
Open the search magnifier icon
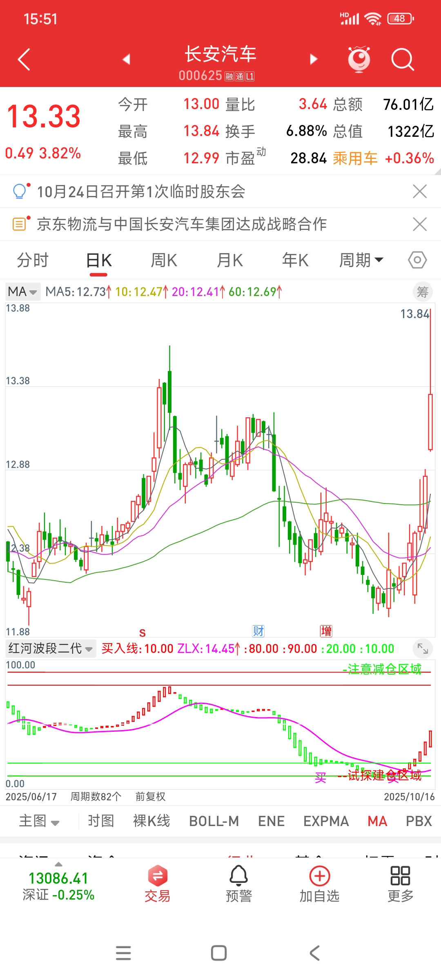pos(403,60)
